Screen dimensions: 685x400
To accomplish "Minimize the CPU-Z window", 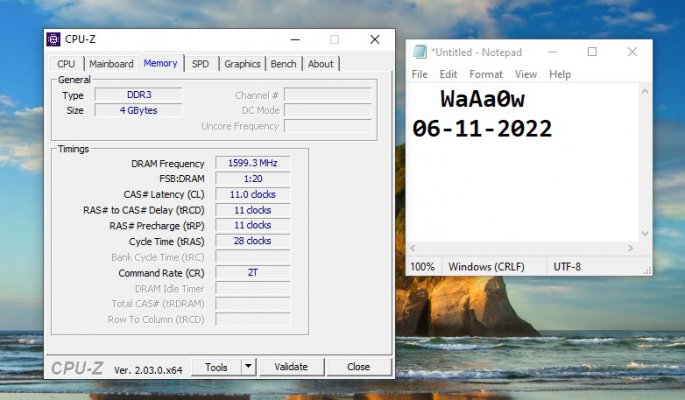I will (x=295, y=40).
